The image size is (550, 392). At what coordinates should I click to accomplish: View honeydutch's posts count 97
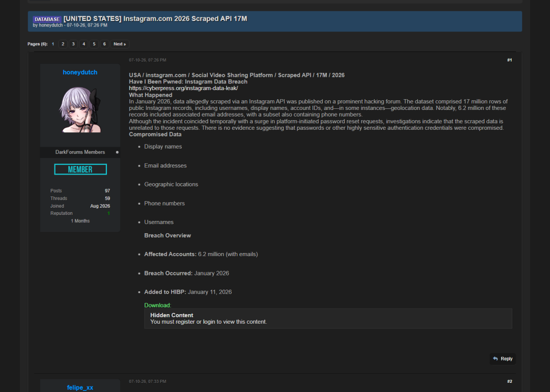coord(107,191)
